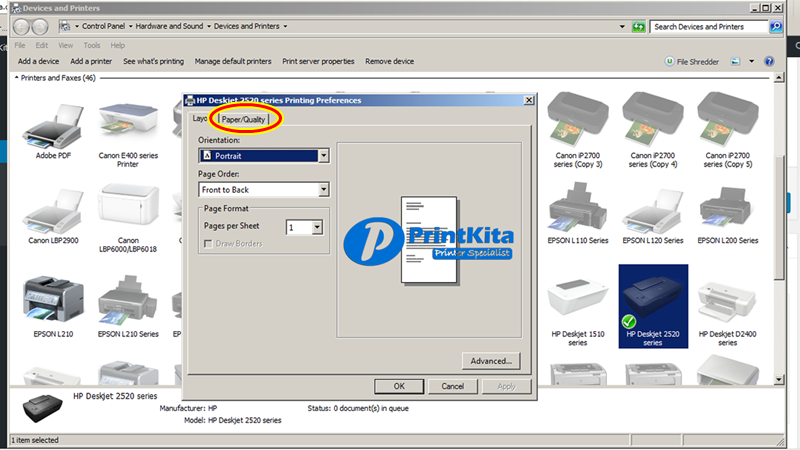Screen dimensions: 800x450
Task: Click the Hardware and Sound breadcrumb
Action: click(169, 26)
